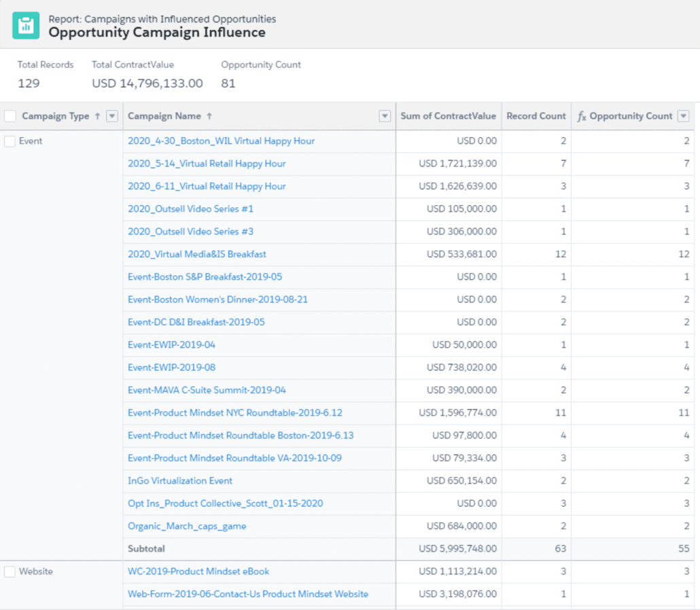This screenshot has width=700, height=610.
Task: Click the Subtotal row label
Action: 146,549
